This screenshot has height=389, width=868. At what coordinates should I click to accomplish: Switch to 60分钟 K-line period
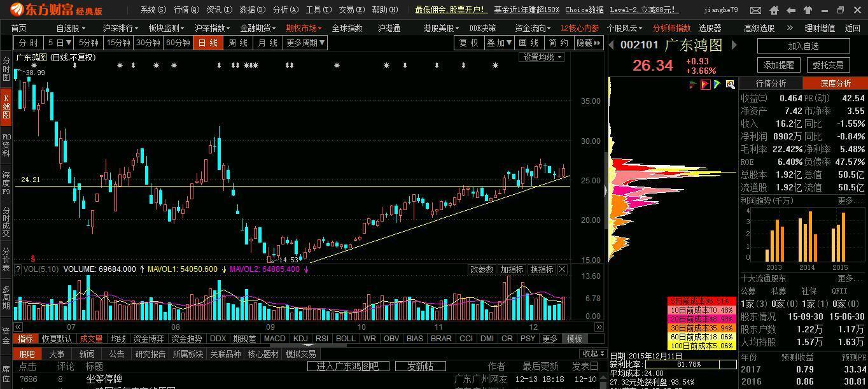(178, 43)
